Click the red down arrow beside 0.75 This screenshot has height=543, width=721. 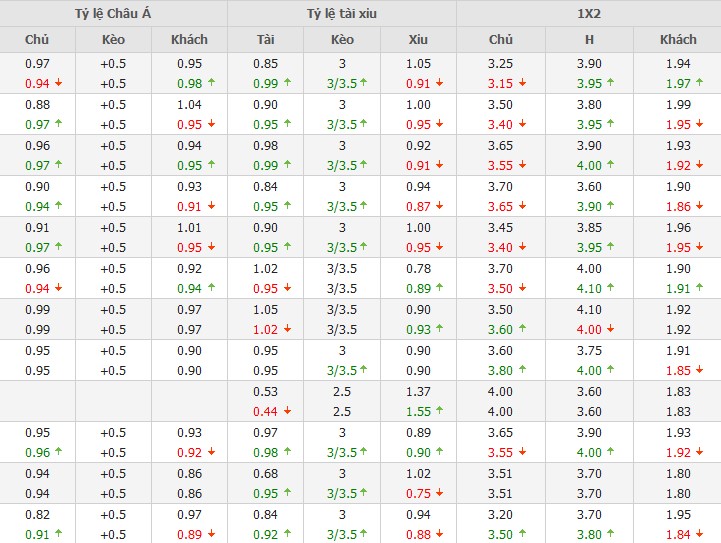click(x=439, y=493)
